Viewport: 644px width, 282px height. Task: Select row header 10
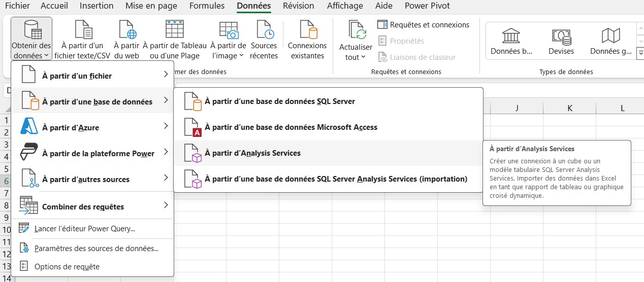click(6, 229)
